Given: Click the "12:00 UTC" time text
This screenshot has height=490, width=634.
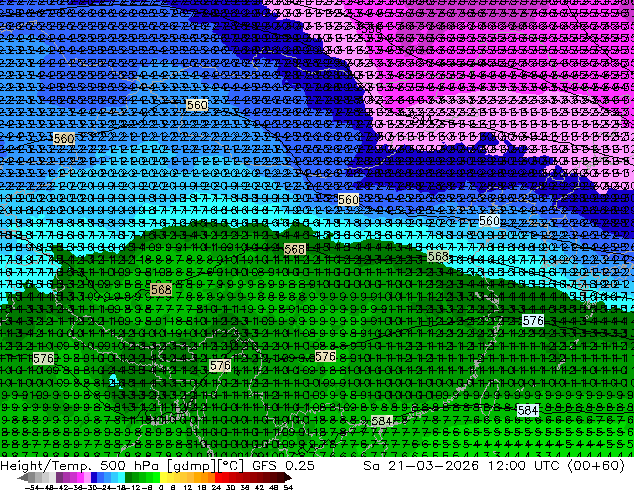Looking at the screenshot, I should (x=523, y=466).
